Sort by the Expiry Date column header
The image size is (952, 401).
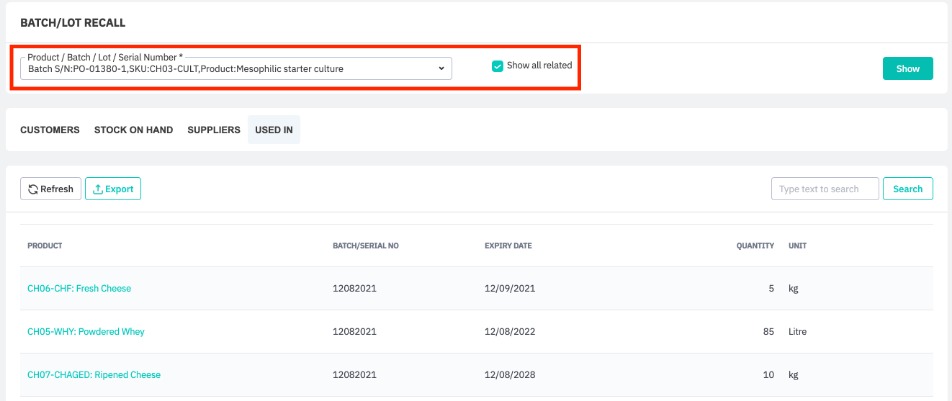pyautogui.click(x=506, y=245)
